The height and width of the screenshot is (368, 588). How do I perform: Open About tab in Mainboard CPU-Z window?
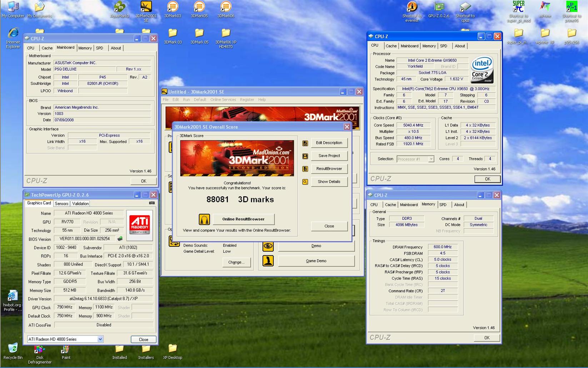click(116, 48)
